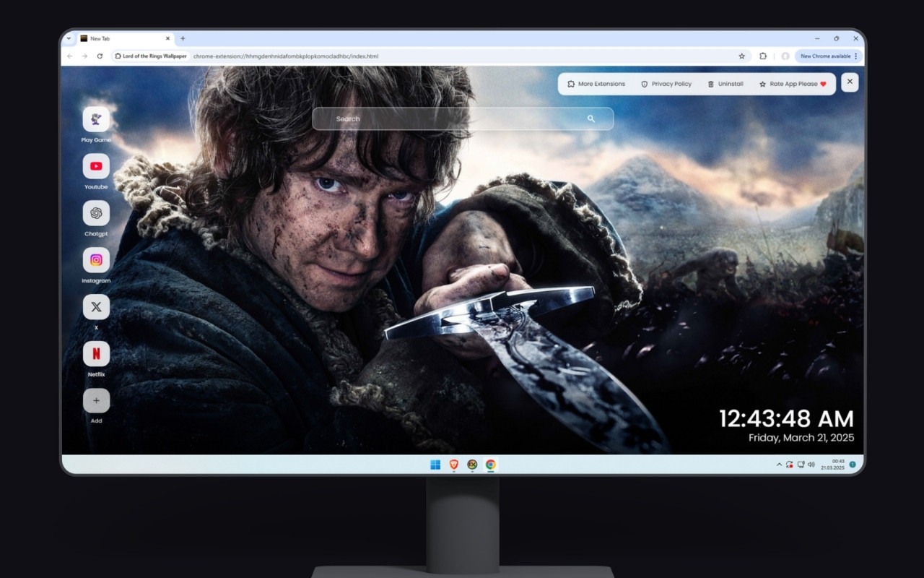Launch Chatgpt from the sidebar

pos(96,214)
